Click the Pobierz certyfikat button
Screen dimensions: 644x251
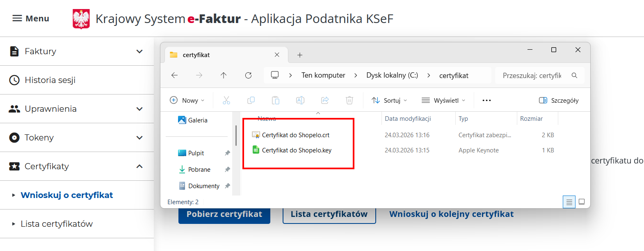(x=224, y=215)
